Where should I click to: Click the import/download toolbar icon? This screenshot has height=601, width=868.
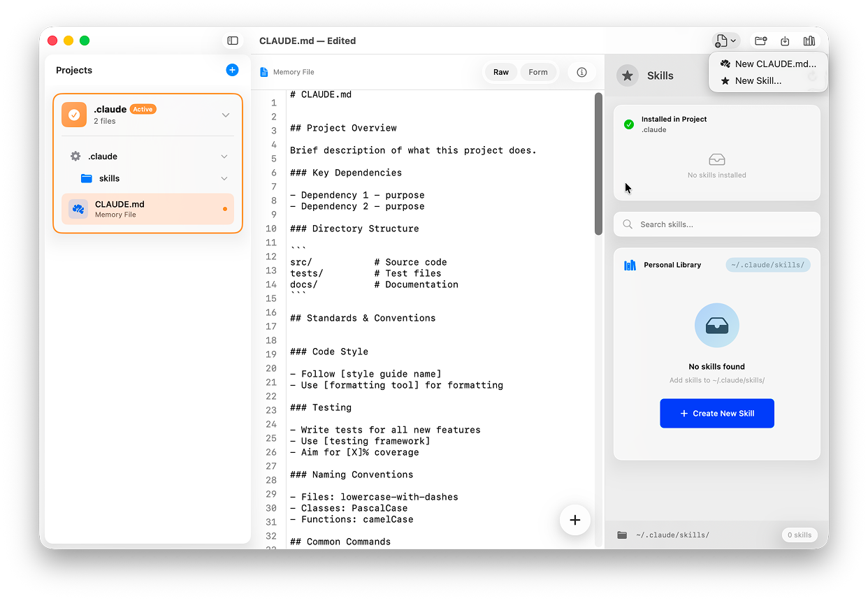point(785,41)
